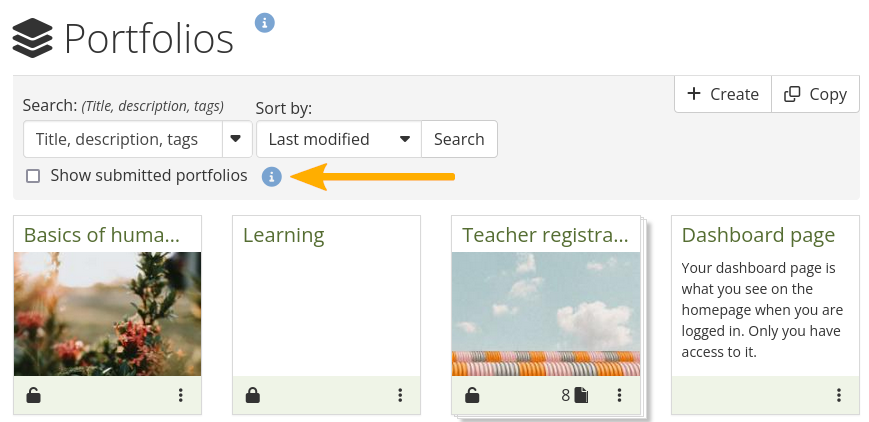This screenshot has width=869, height=422.
Task: Open more options on Basics of human card
Action: [x=181, y=395]
